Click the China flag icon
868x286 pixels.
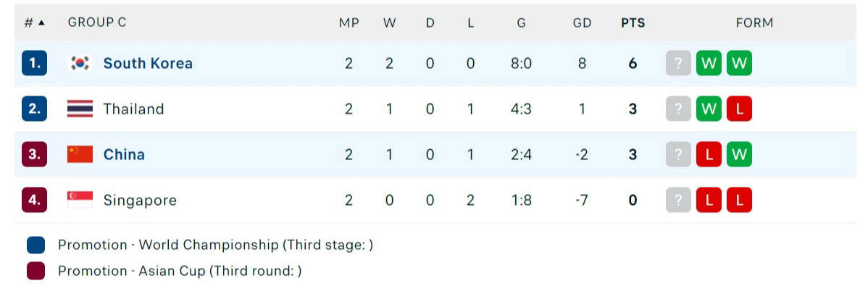click(80, 154)
